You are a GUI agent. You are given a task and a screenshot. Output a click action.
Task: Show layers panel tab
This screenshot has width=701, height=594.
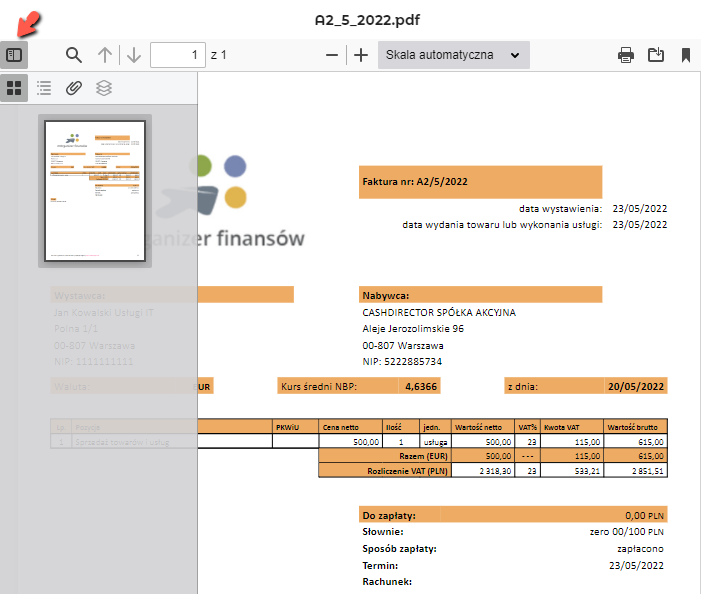[x=104, y=88]
